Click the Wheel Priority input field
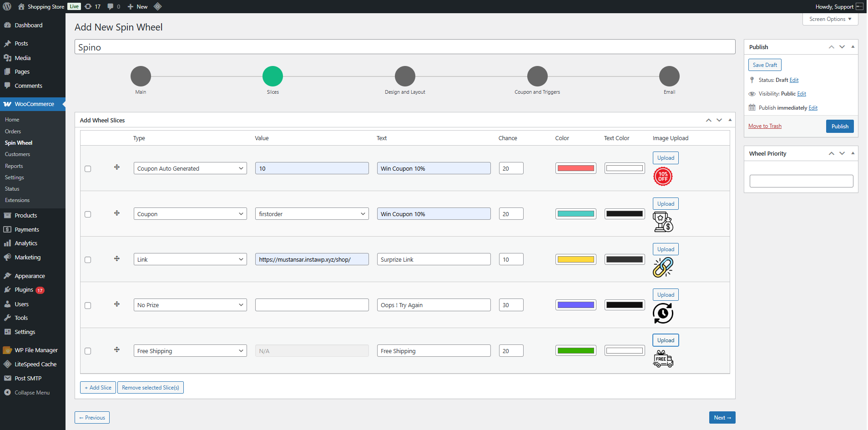The height and width of the screenshot is (430, 868). (801, 181)
